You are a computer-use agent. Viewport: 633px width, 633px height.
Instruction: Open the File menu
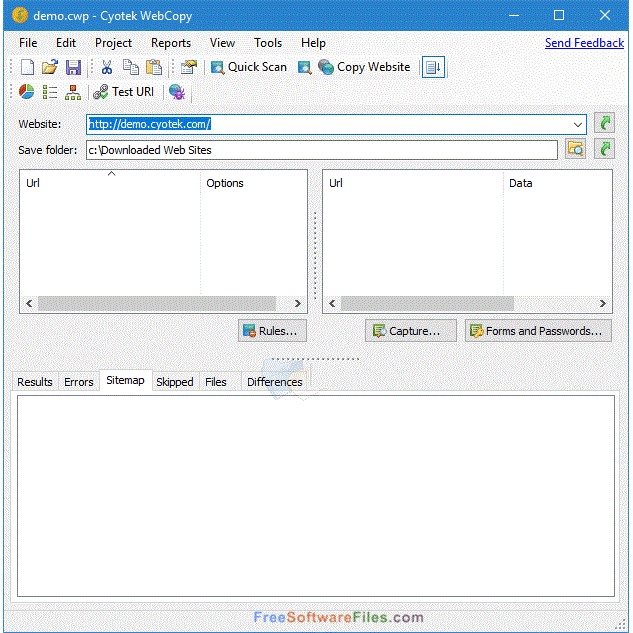pos(28,43)
